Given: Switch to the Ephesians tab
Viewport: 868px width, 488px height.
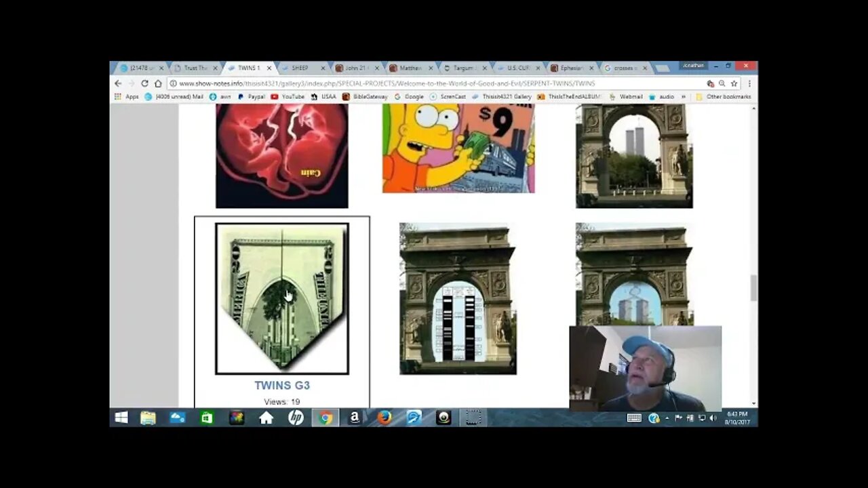Looking at the screenshot, I should (x=571, y=68).
